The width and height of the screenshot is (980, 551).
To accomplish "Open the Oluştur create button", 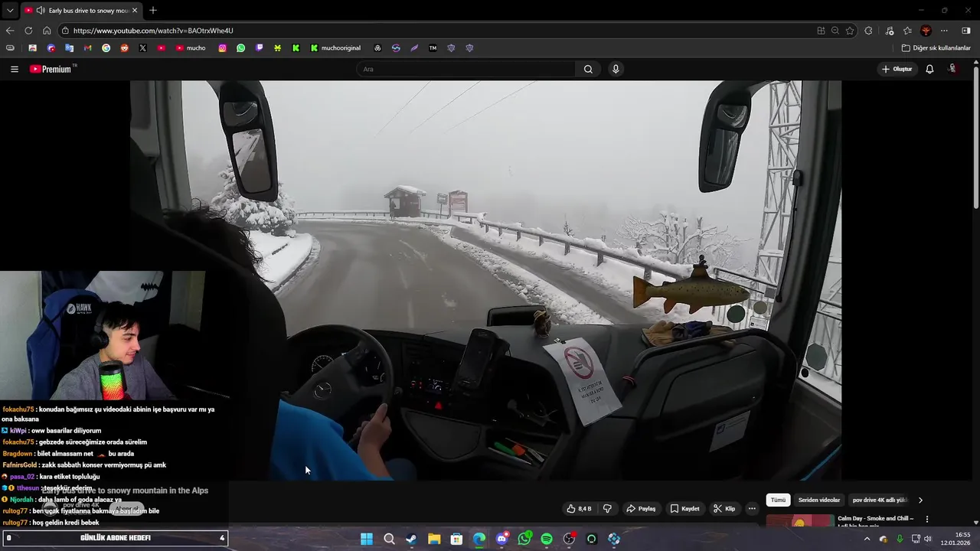I will [x=897, y=69].
